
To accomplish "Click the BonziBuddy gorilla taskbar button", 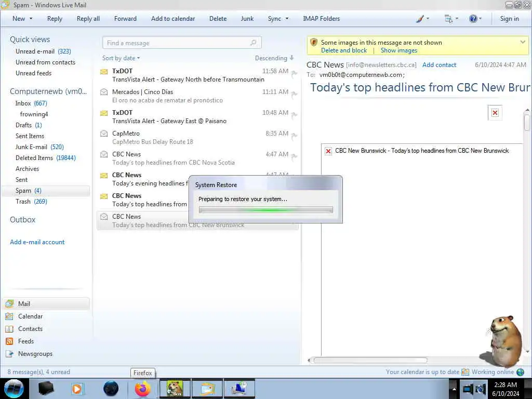I will tap(175, 389).
